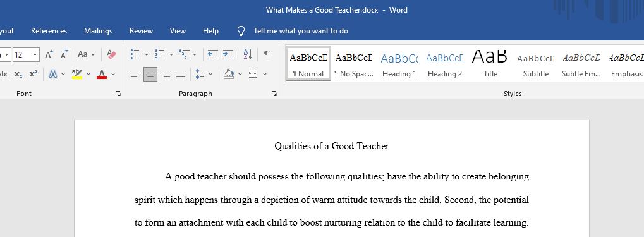Click the line starting A good teacher
Image resolution: width=644 pixels, height=237 pixels.
(347, 176)
